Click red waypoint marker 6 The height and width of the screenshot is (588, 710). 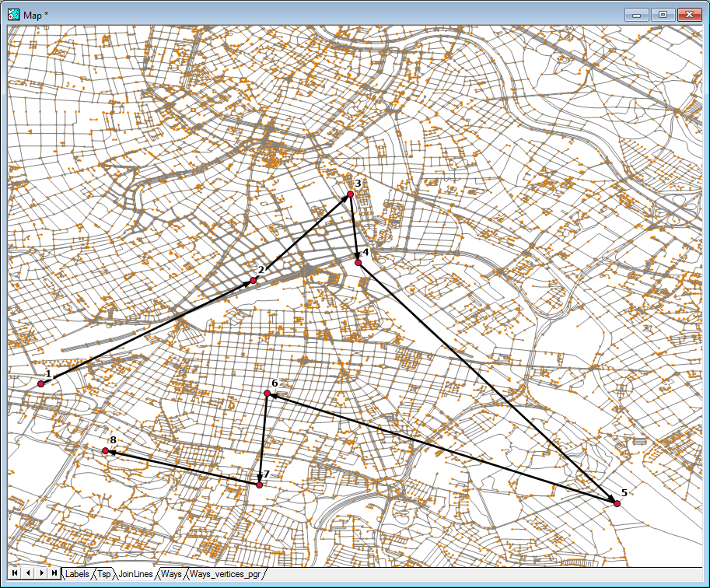(268, 394)
